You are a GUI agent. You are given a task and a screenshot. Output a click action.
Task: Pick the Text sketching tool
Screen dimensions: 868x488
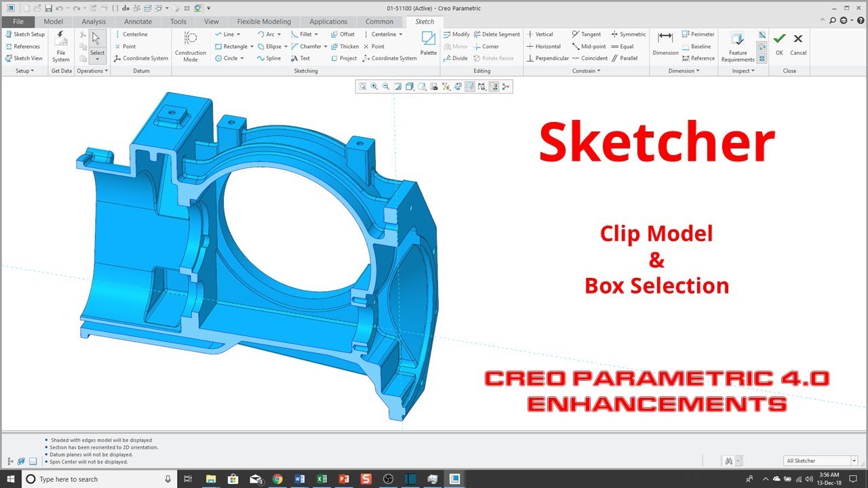(x=300, y=58)
